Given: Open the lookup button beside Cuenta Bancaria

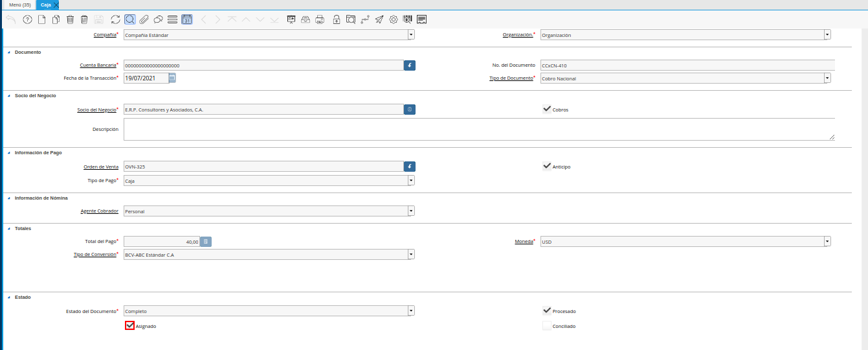Looking at the screenshot, I should [410, 65].
